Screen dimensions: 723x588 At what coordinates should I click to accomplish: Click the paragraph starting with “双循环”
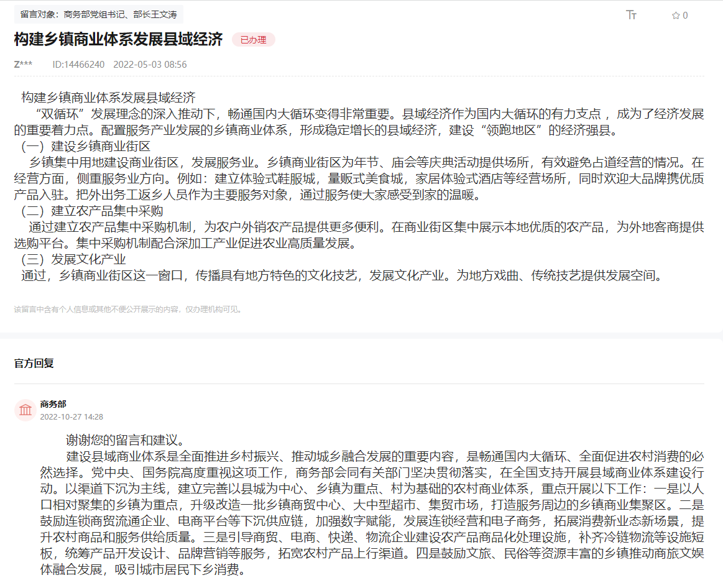tap(361, 122)
